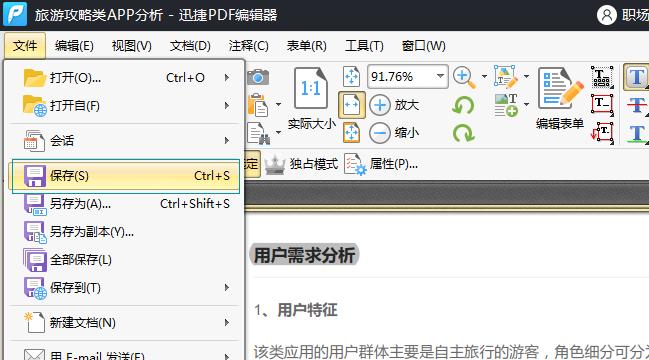Select the strikethrough text T tool
649x360 pixels.
[x=637, y=105]
